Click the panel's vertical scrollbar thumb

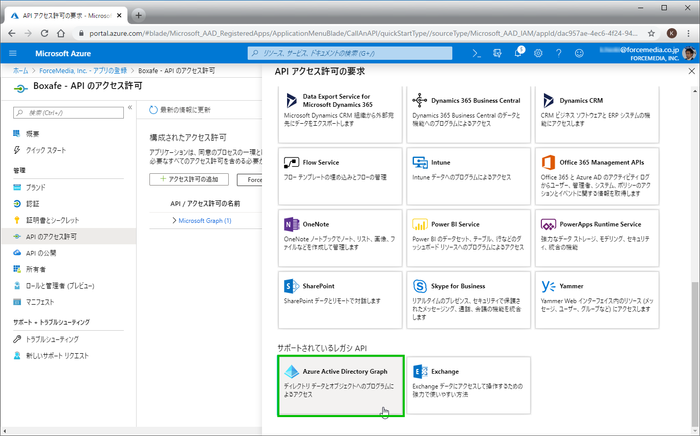(x=695, y=353)
